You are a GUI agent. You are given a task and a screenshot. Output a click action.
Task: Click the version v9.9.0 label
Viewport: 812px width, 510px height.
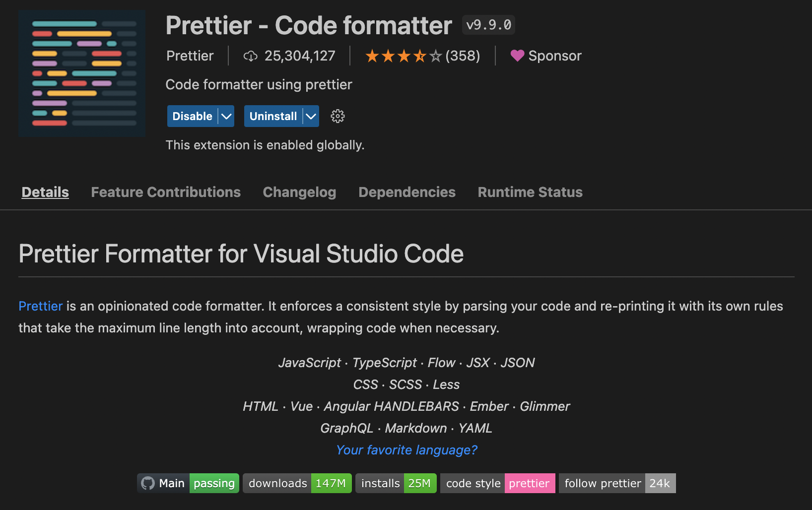(489, 25)
